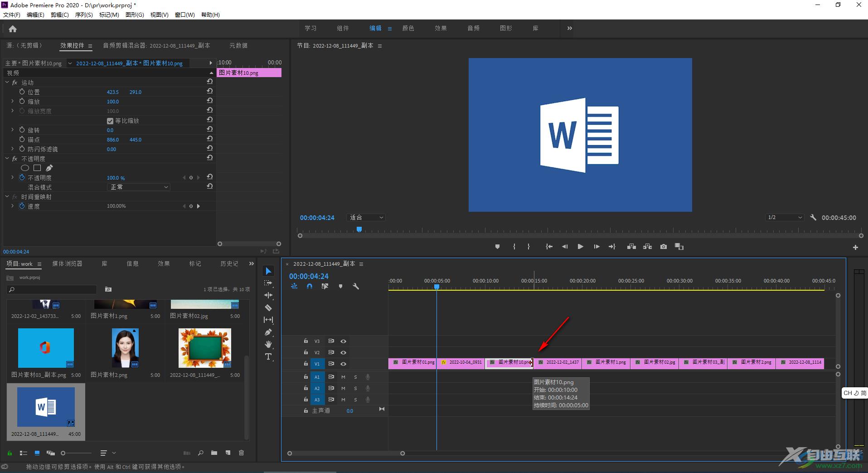
Task: Click the Lift button
Action: point(631,247)
